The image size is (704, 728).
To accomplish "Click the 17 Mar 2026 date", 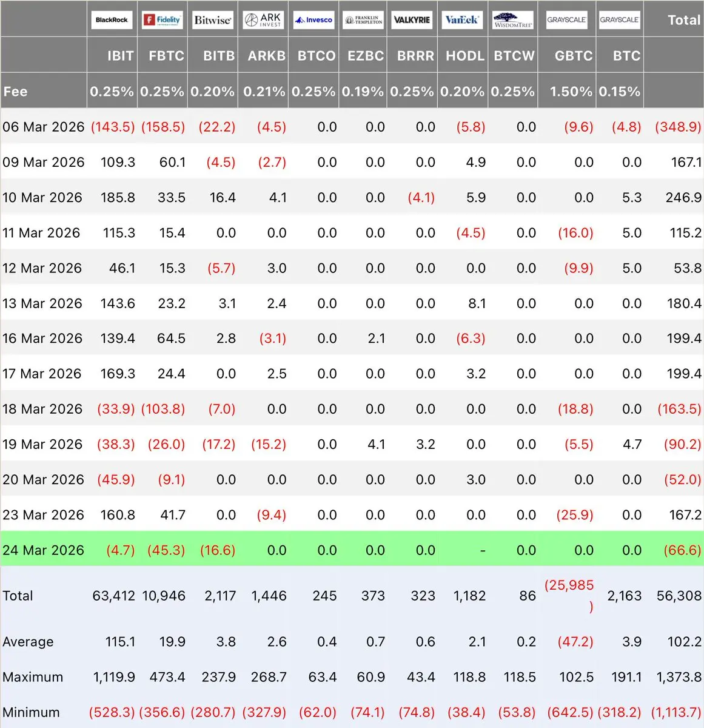I will tap(42, 373).
